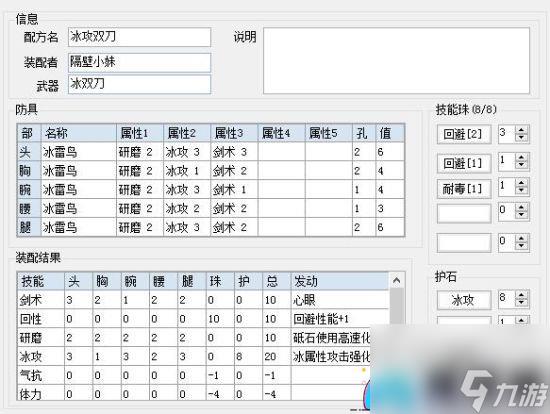Click the 发动 column header in results
Screen dimensions: 550x414
click(340, 281)
